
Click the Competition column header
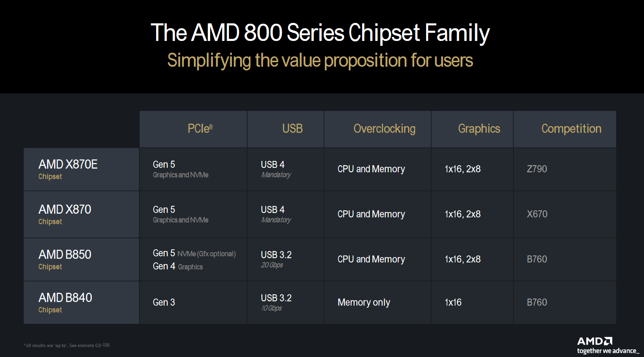(571, 129)
